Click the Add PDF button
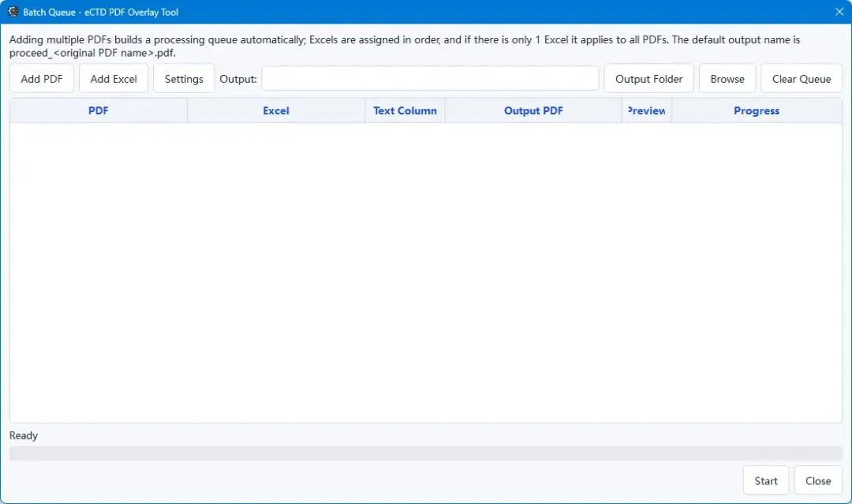This screenshot has height=504, width=852. [42, 79]
